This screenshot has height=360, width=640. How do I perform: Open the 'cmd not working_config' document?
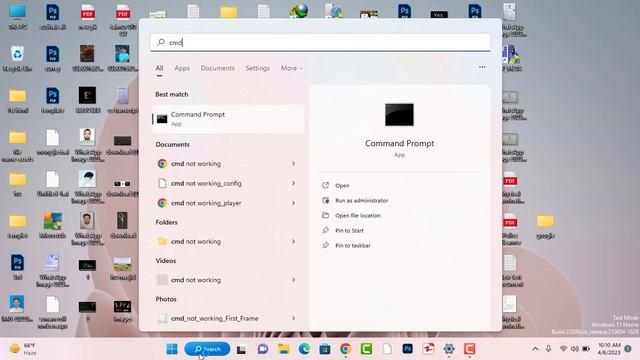(x=220, y=183)
